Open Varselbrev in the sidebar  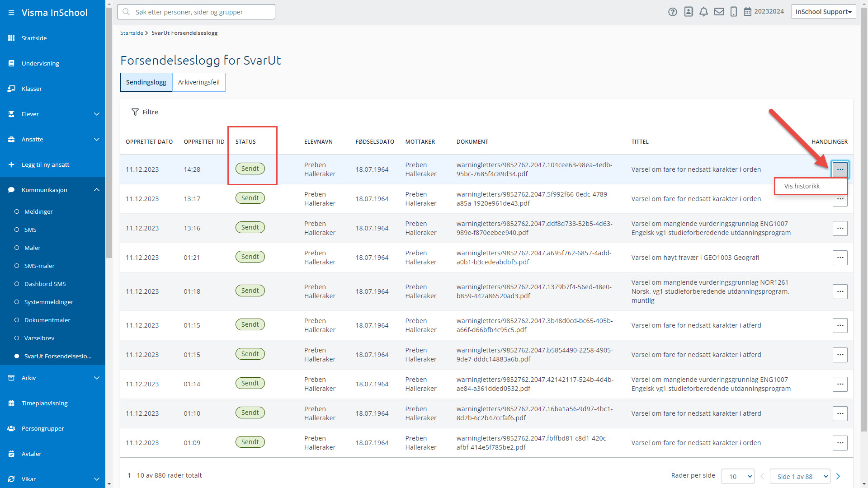(x=39, y=338)
